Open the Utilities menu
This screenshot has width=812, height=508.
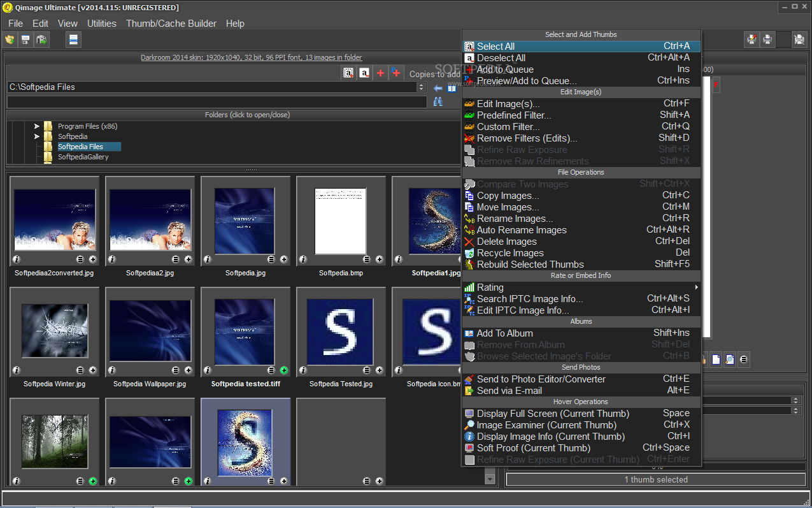pyautogui.click(x=102, y=24)
